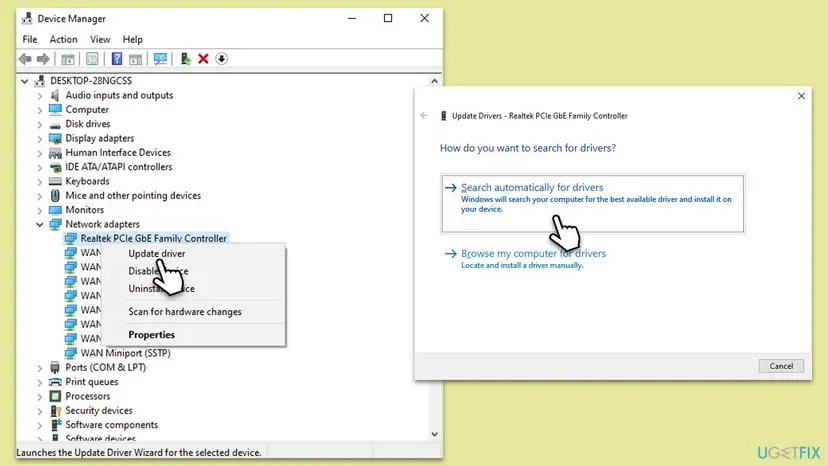Viewport: 828px width, 466px height.
Task: Select the IDE ATA/ATAPI controllers row
Action: tap(119, 167)
